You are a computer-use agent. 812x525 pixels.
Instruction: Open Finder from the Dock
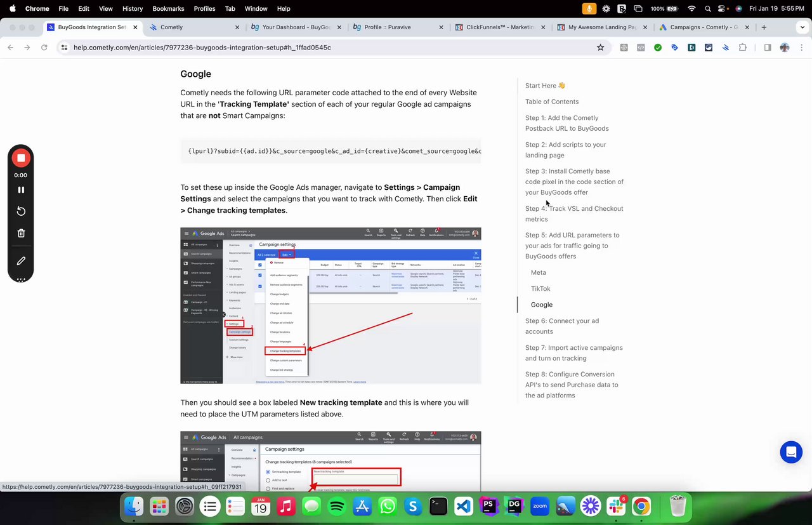(134, 506)
